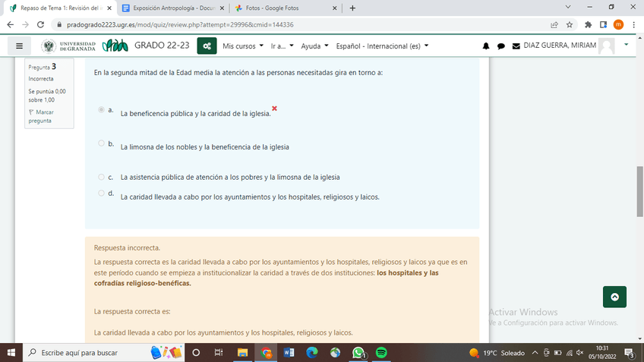Open Chrome profile orange m avatar

(618, 24)
